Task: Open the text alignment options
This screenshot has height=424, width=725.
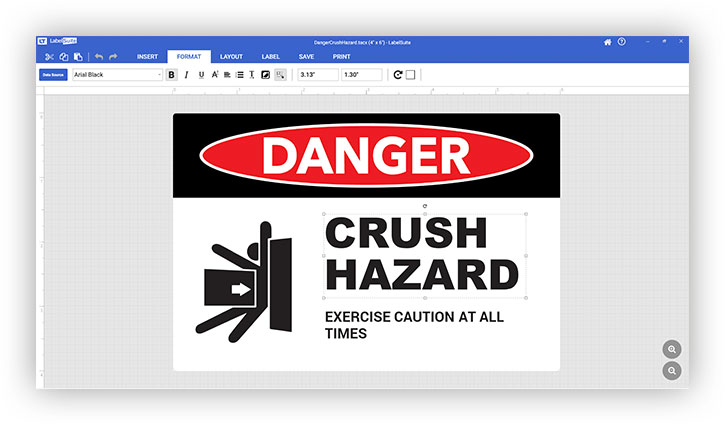Action: [x=227, y=75]
